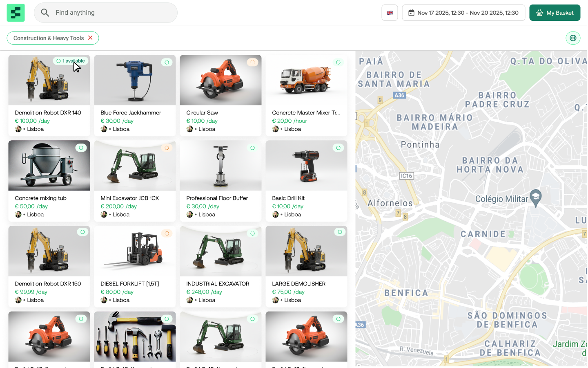The image size is (588, 368).
Task: Click availability badge on Blue Force Jackhammer
Action: point(167,62)
